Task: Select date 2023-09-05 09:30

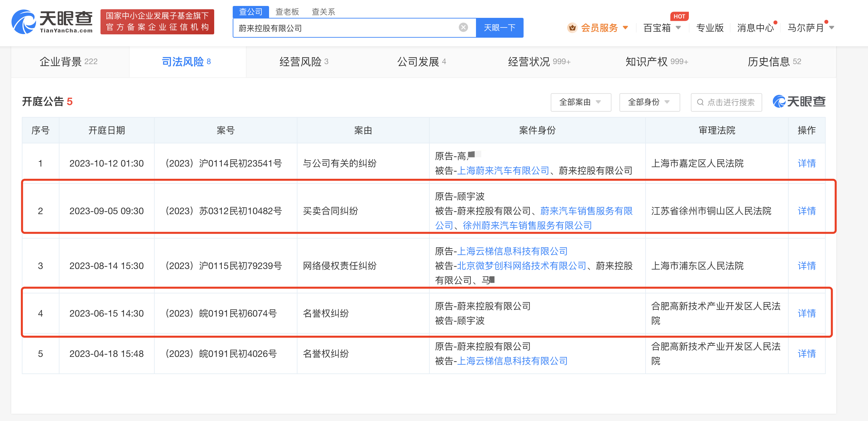Action: 106,211
